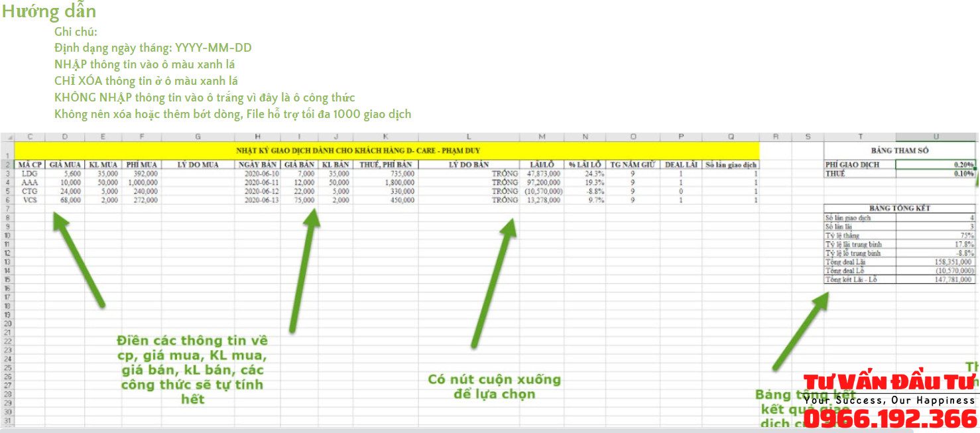Click the 0966.192.366 hotline number

tap(890, 419)
